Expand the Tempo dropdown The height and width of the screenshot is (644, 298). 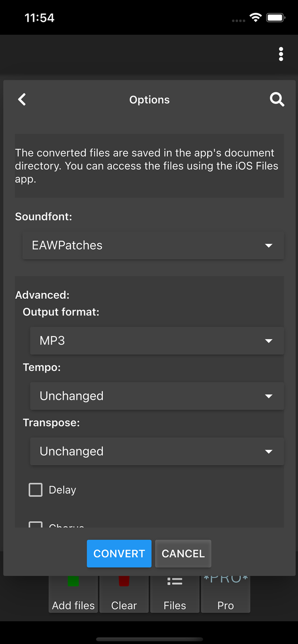click(x=157, y=396)
